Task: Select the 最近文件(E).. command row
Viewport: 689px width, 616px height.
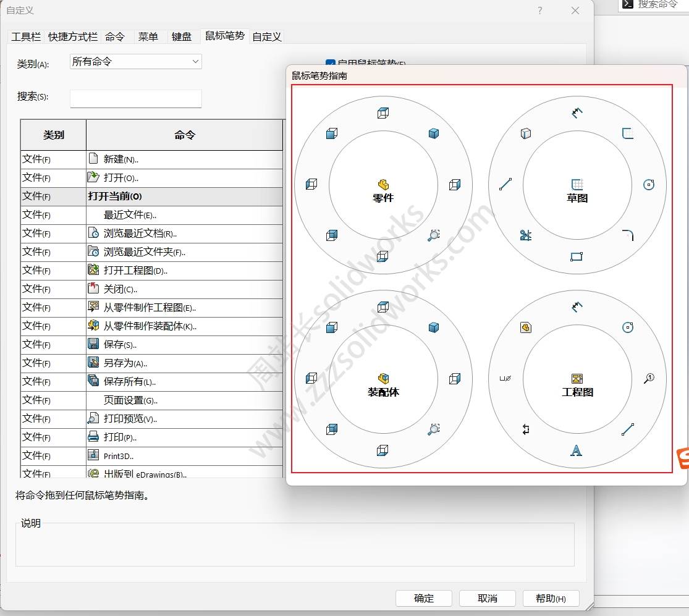Action: click(151, 215)
